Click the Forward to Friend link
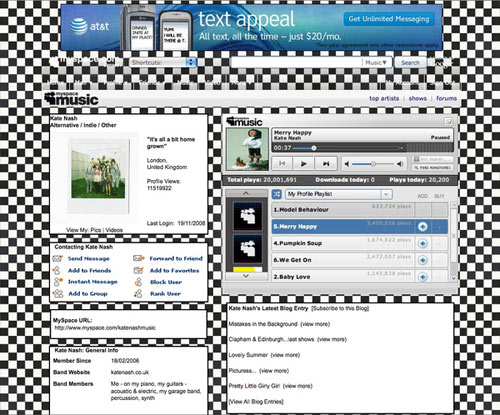 point(176,258)
